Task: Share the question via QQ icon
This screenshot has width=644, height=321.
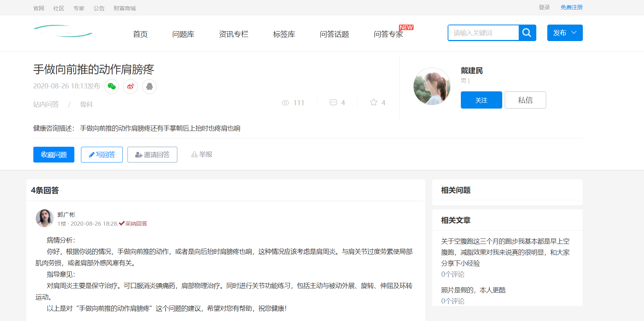Action: coord(149,87)
